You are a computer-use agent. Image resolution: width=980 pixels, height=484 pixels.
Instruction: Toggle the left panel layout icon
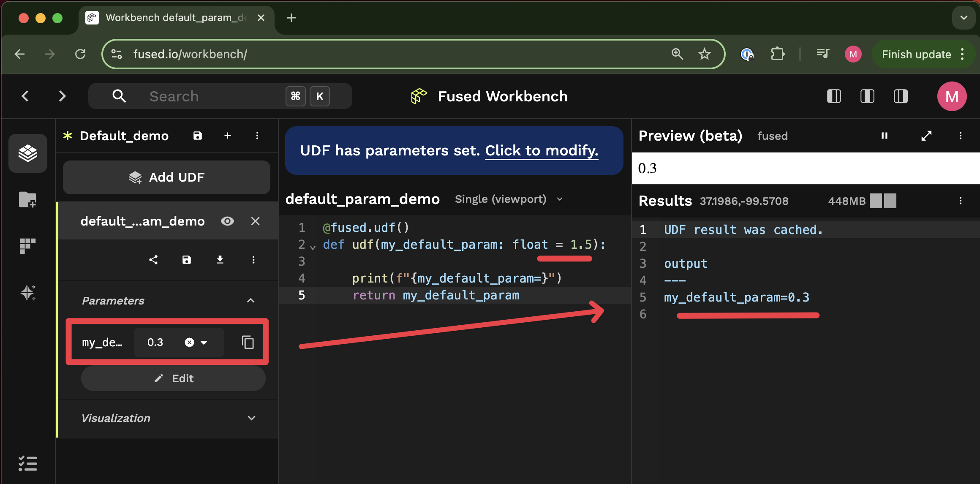pos(834,96)
